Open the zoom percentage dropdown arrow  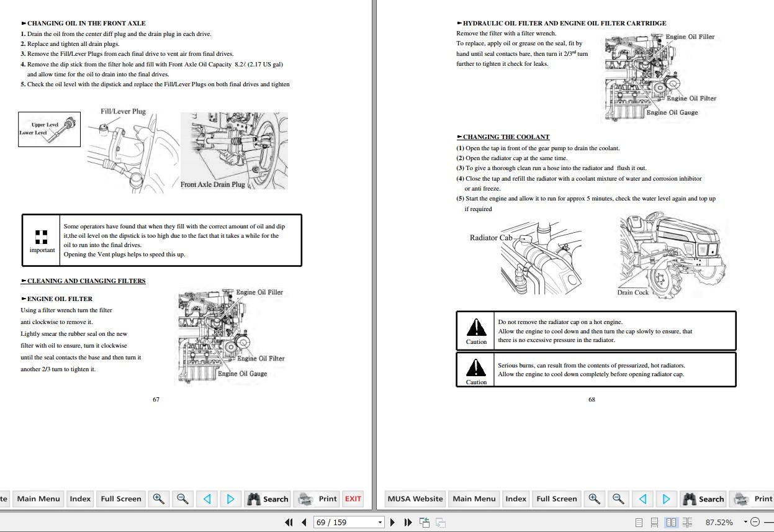click(745, 522)
